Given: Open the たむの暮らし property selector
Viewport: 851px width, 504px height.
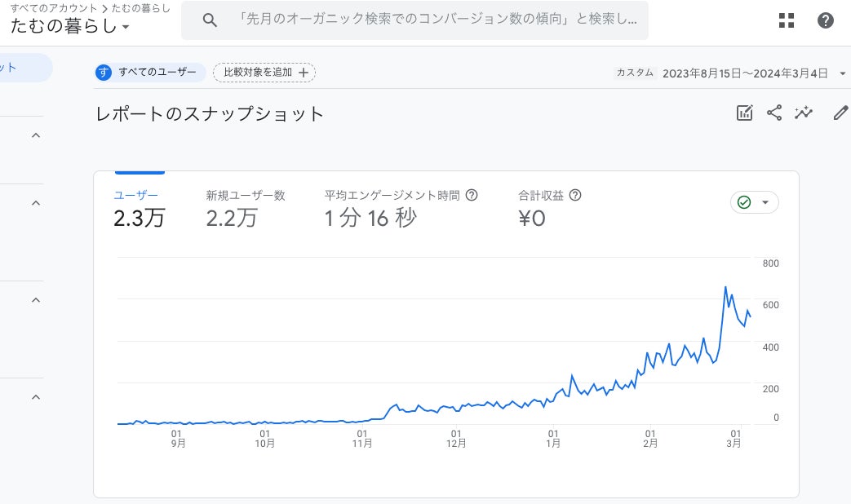Looking at the screenshot, I should (x=70, y=26).
